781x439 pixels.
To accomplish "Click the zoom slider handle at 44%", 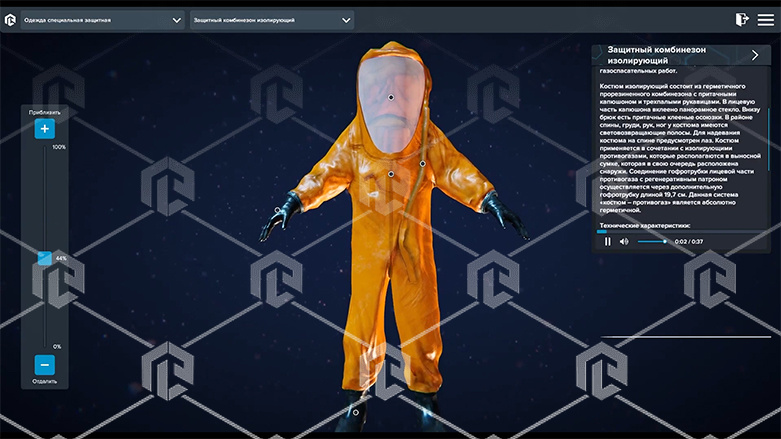I will (44, 258).
